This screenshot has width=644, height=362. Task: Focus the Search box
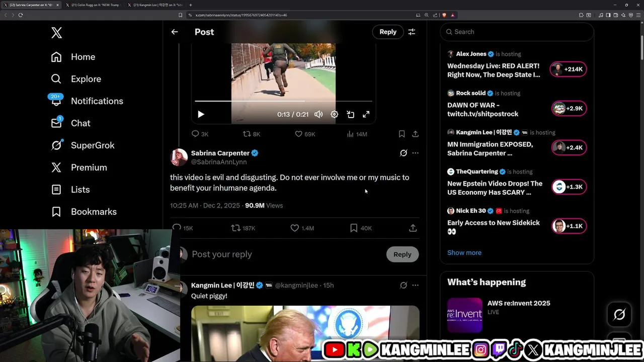click(x=517, y=32)
